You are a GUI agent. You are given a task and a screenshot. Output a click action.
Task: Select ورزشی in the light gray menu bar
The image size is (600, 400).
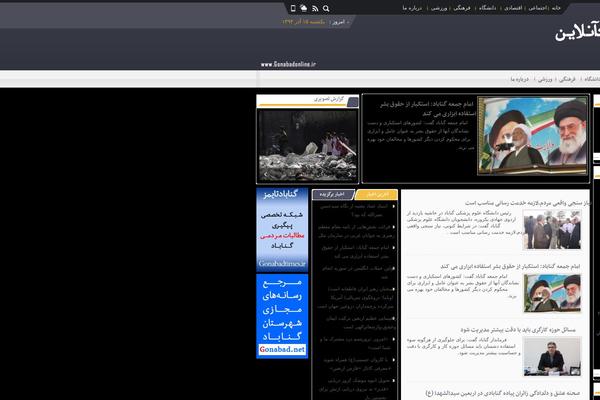point(545,79)
